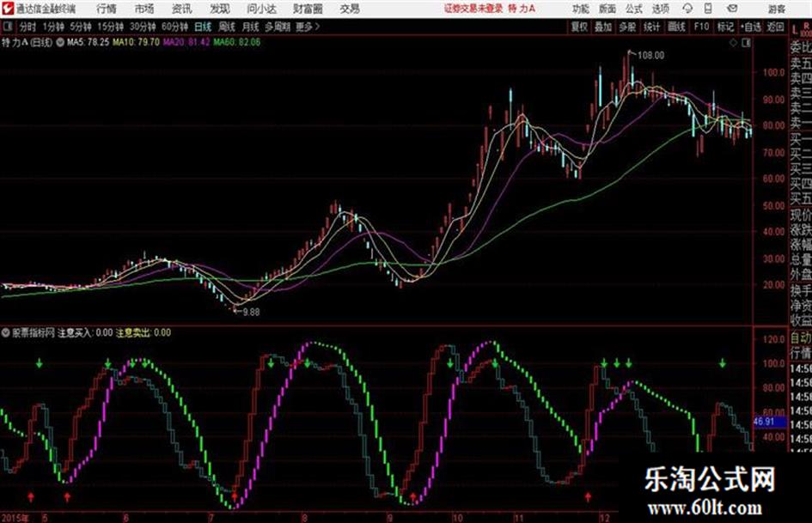The image size is (812, 523).
Task: Open the 公式 menu
Action: click(633, 9)
